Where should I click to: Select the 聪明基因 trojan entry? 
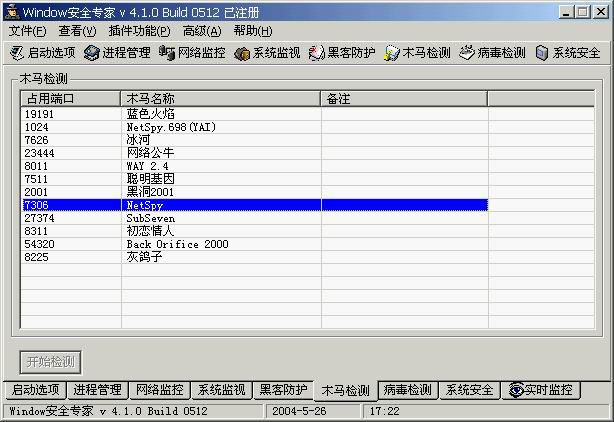click(255, 179)
